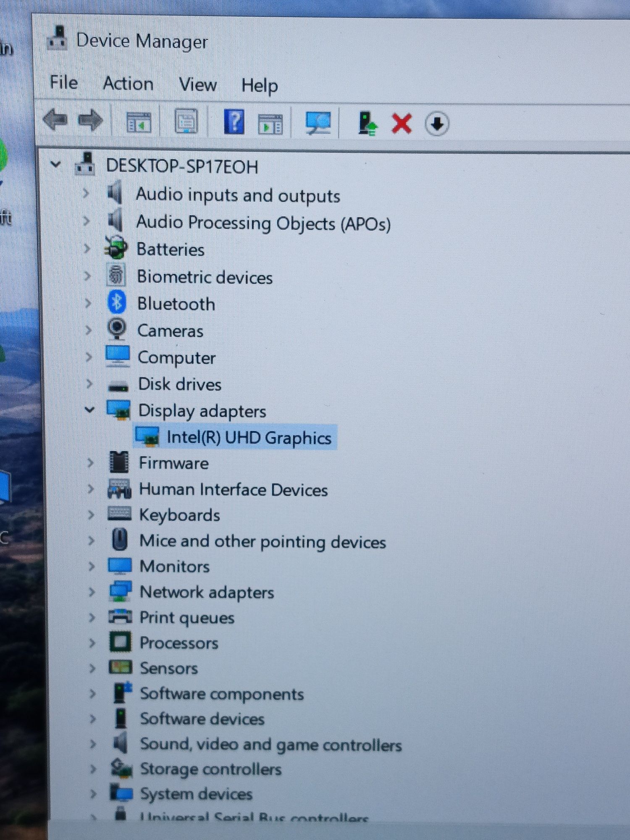Viewport: 630px width, 840px height.
Task: Collapse the Display adapters chevron
Action: [x=89, y=409]
